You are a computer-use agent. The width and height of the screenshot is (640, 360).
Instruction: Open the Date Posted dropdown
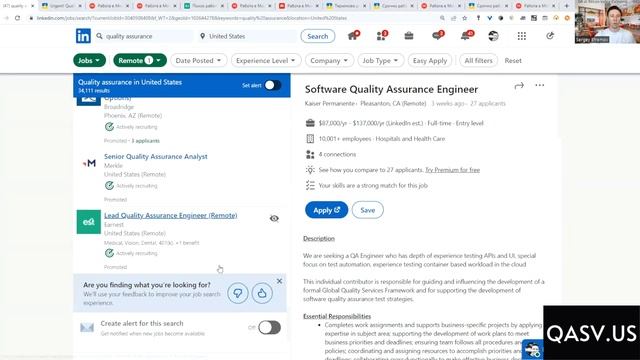coord(198,60)
